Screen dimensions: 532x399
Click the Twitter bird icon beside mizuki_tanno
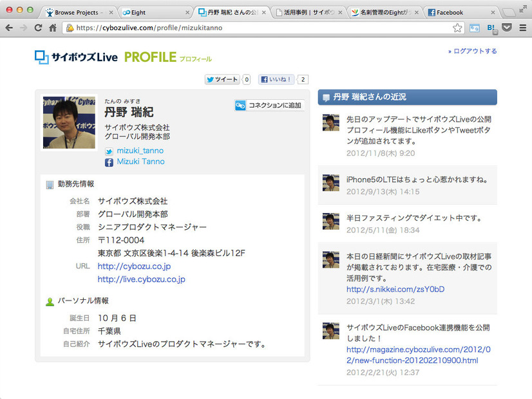(109, 151)
